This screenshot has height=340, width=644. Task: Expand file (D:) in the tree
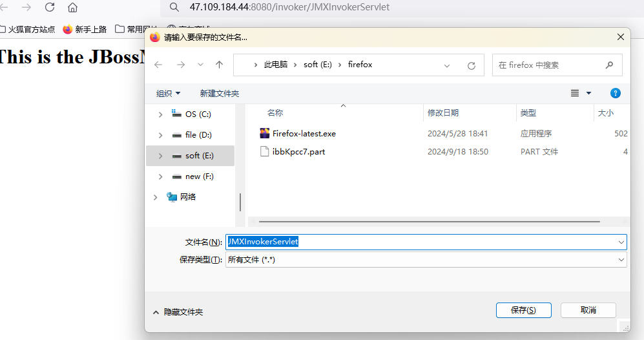pos(160,135)
